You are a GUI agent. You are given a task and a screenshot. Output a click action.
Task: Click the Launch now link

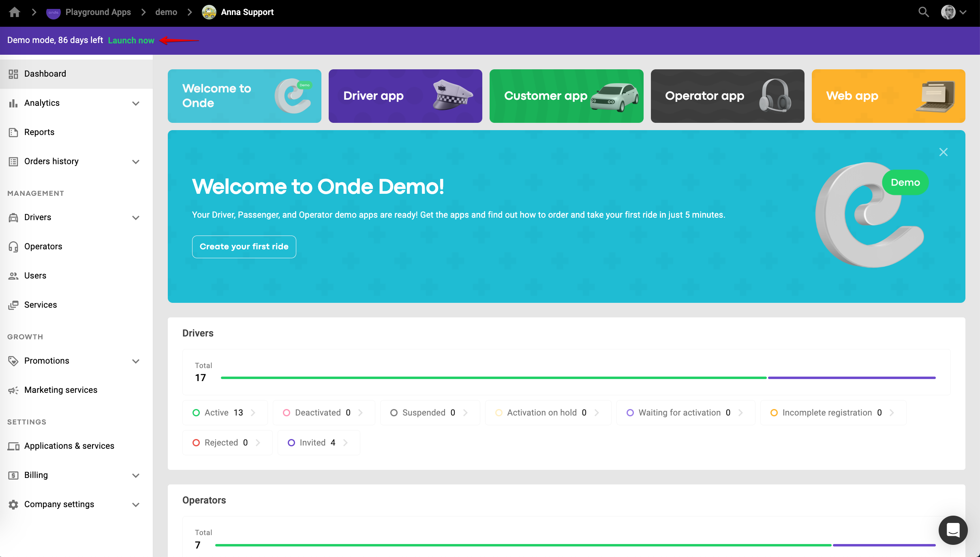(x=131, y=40)
